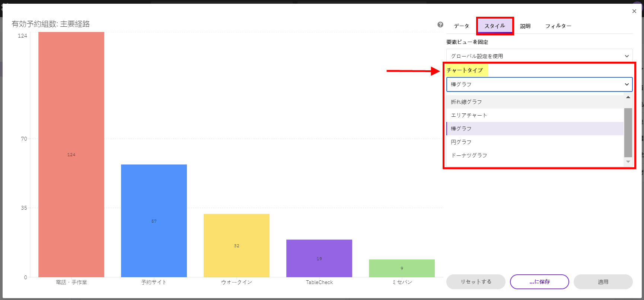
Task: Click the ミセバン axis label
Action: click(402, 283)
